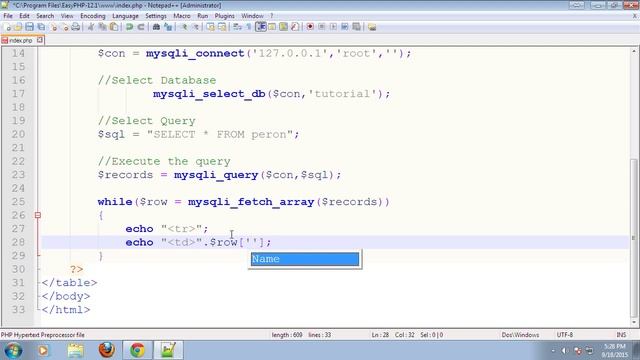
Task: Click the Redo arrow icon
Action: click(141, 27)
